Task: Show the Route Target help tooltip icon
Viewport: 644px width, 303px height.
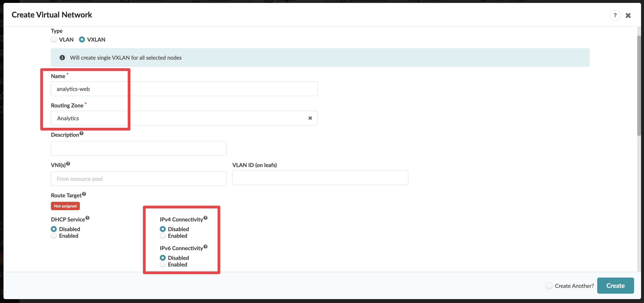Action: click(84, 194)
